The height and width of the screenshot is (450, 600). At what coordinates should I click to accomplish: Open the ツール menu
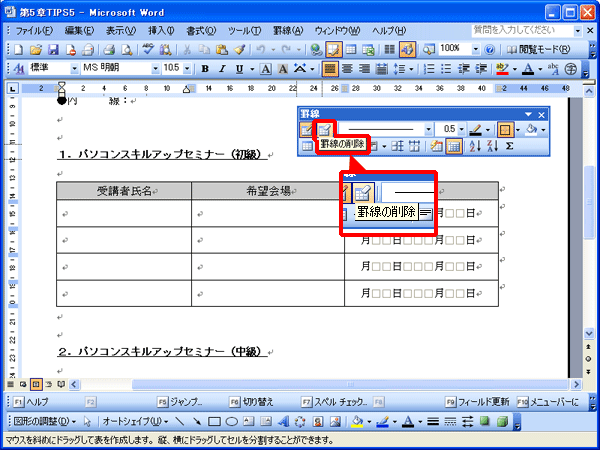click(x=244, y=31)
